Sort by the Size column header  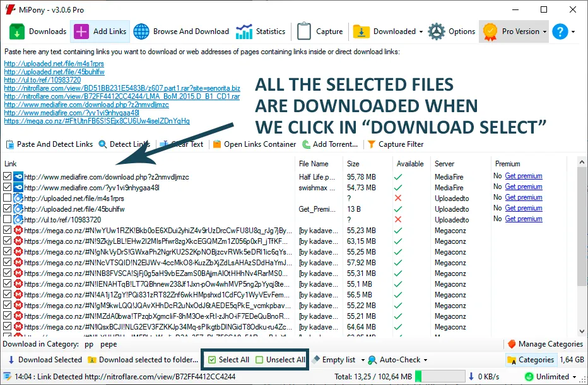point(353,164)
